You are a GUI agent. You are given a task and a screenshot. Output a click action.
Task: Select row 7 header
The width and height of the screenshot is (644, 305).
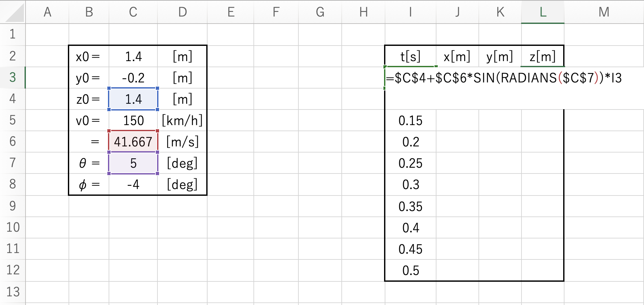[13, 163]
